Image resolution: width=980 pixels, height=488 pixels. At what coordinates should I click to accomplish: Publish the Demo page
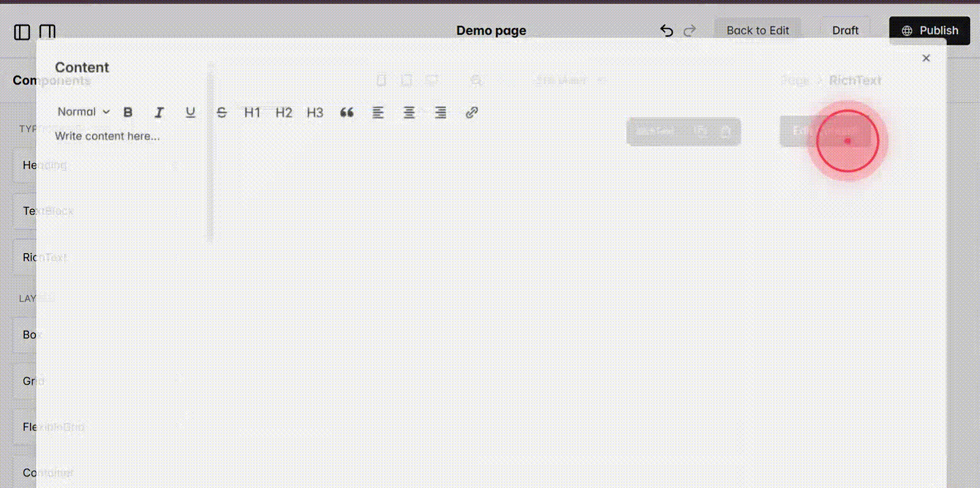pyautogui.click(x=930, y=30)
